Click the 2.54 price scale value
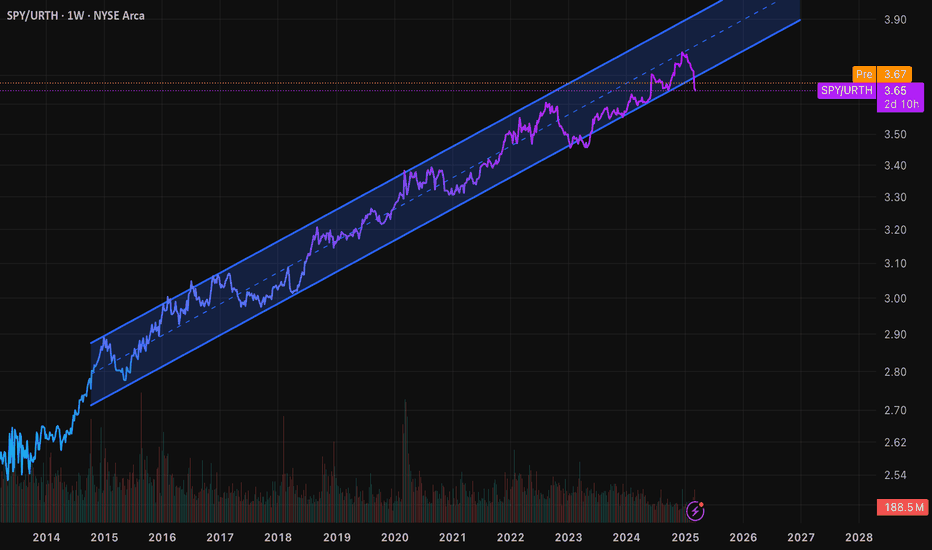This screenshot has height=550, width=932. pos(895,475)
